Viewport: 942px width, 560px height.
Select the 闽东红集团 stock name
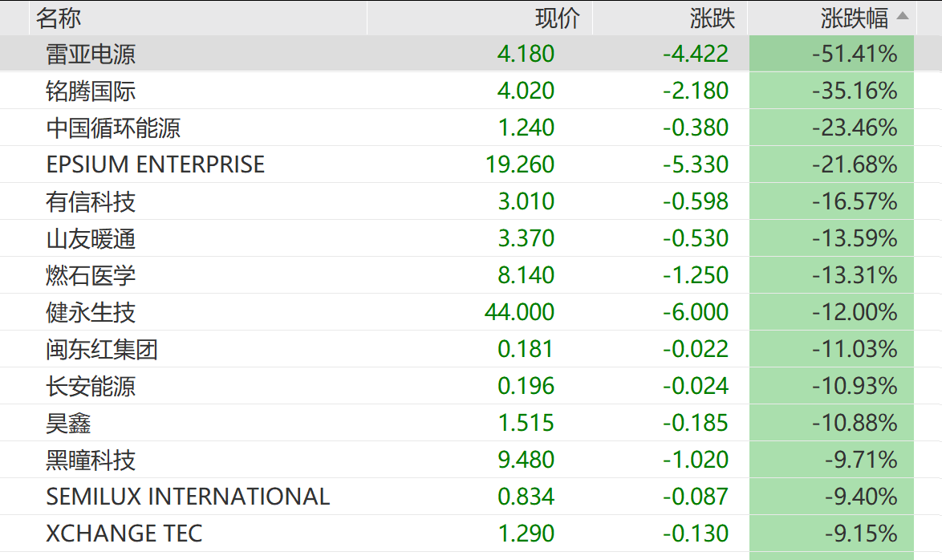coord(102,349)
